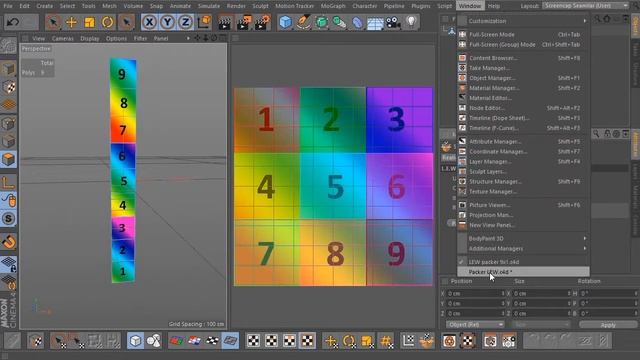Open the Help menu
Image resolution: width=640 pixels, height=360 pixels.
pos(494,6)
